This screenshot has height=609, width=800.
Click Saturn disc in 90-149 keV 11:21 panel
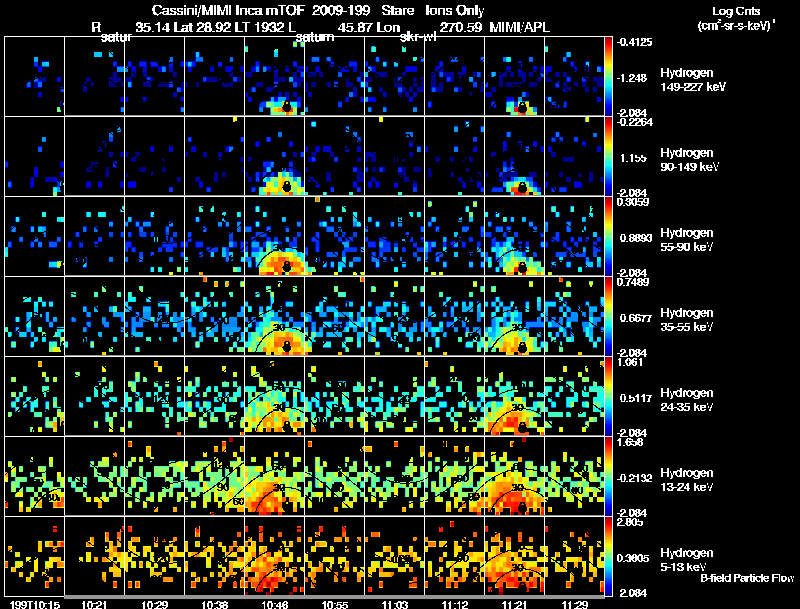(522, 187)
